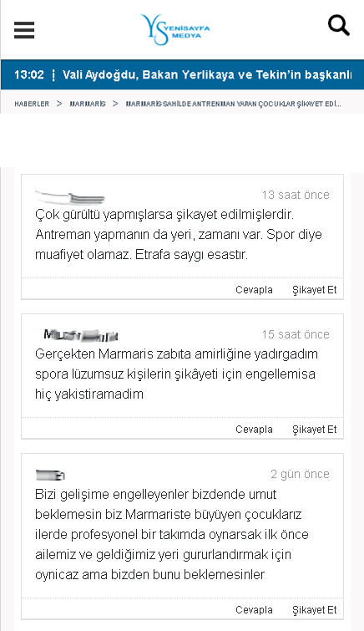Viewport: 364px width, 631px height.
Task: Open the article title breadcrumb
Action: (233, 104)
